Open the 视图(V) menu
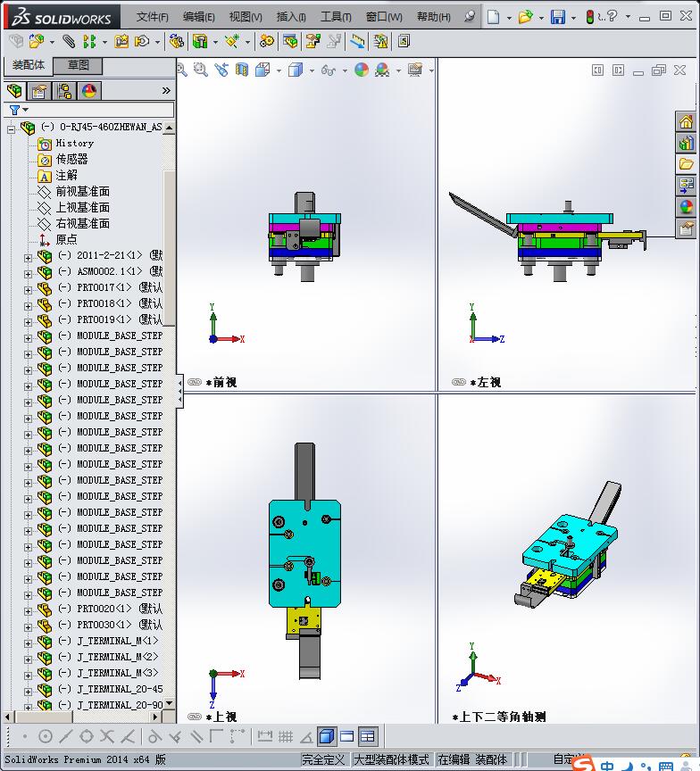The image size is (700, 771). (x=246, y=17)
